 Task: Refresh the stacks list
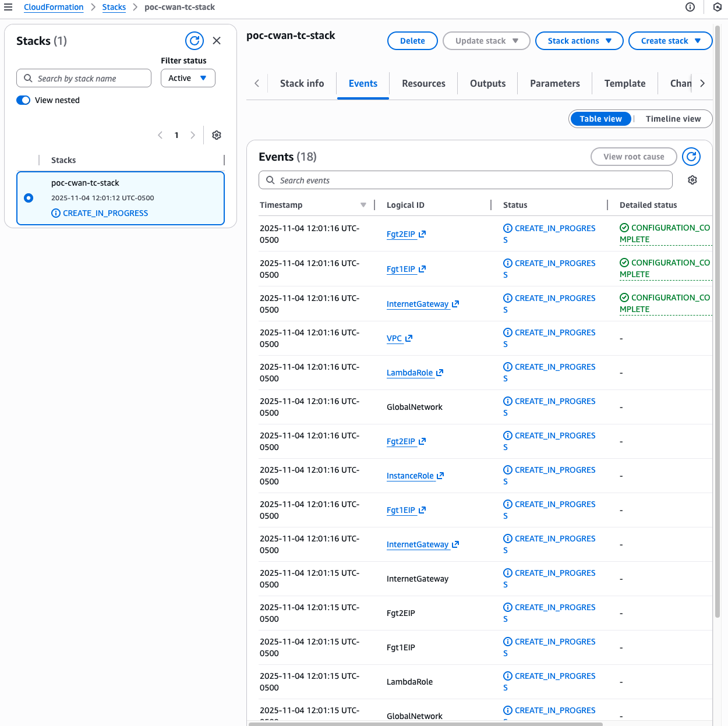pos(195,41)
